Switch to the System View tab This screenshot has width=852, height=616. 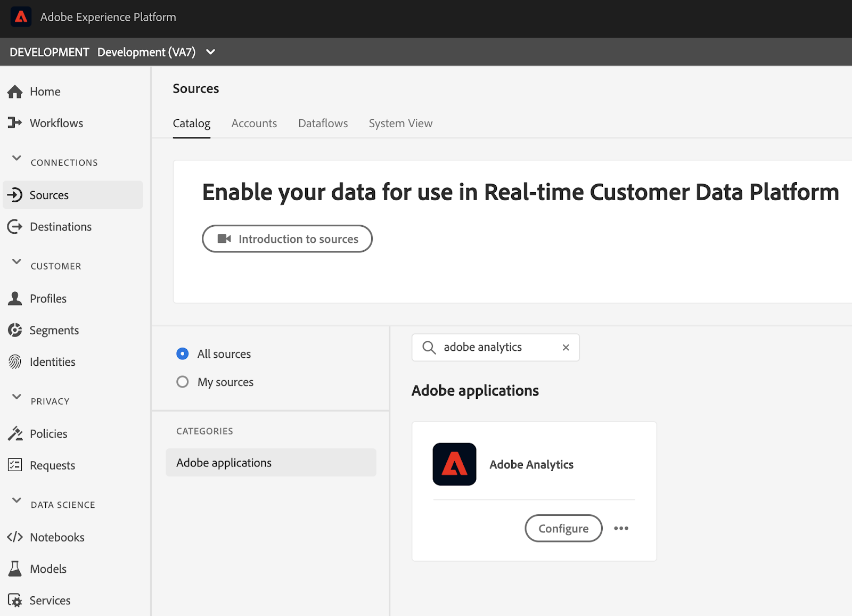(x=400, y=124)
